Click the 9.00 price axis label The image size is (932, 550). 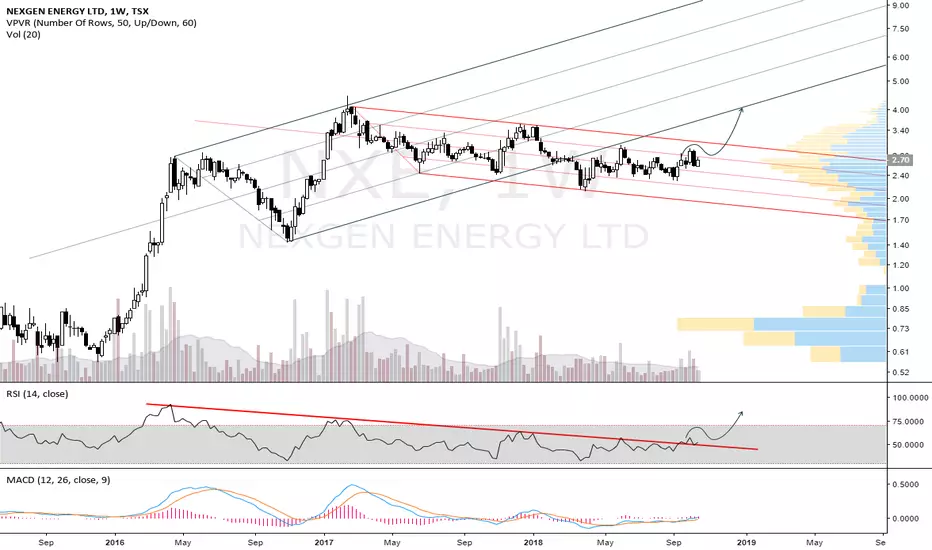point(900,5)
